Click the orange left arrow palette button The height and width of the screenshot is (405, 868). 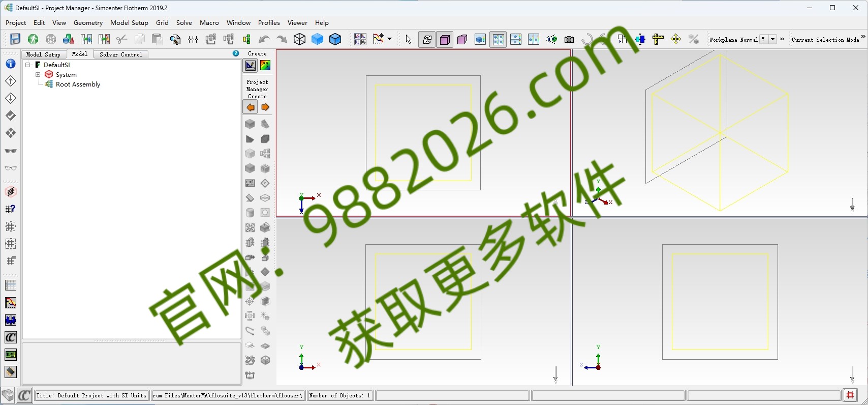click(x=250, y=107)
